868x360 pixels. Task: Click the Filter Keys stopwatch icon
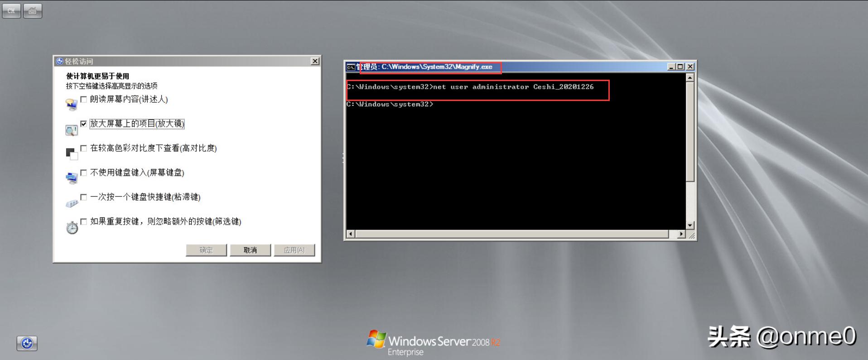[x=72, y=227]
